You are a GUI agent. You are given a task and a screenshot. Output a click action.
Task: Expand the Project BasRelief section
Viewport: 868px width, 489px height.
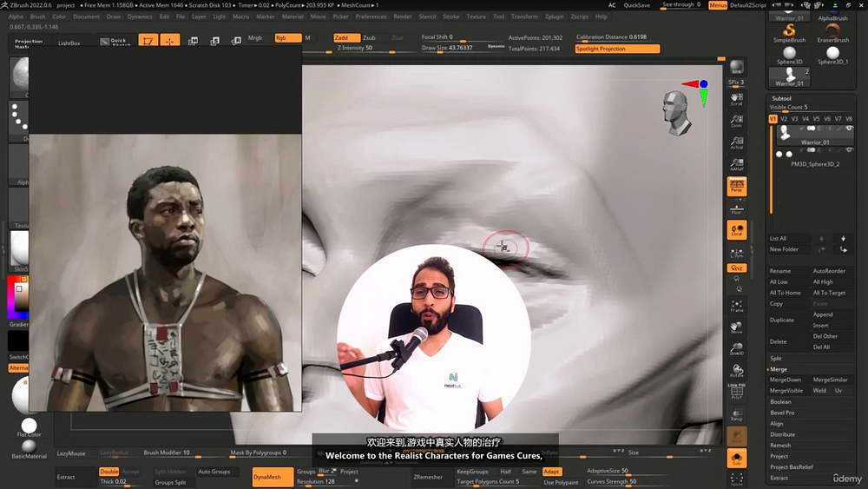[792, 466]
